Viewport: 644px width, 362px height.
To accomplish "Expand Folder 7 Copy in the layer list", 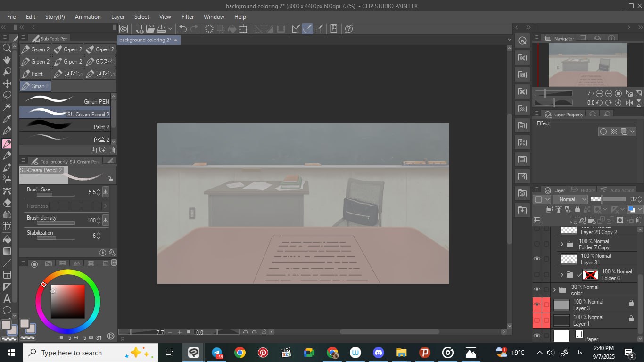I will [x=561, y=244].
